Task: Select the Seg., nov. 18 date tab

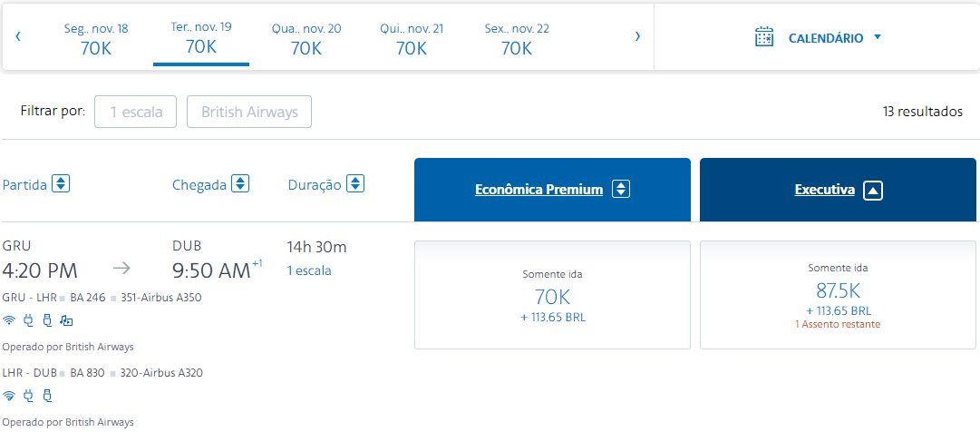Action: click(96, 39)
